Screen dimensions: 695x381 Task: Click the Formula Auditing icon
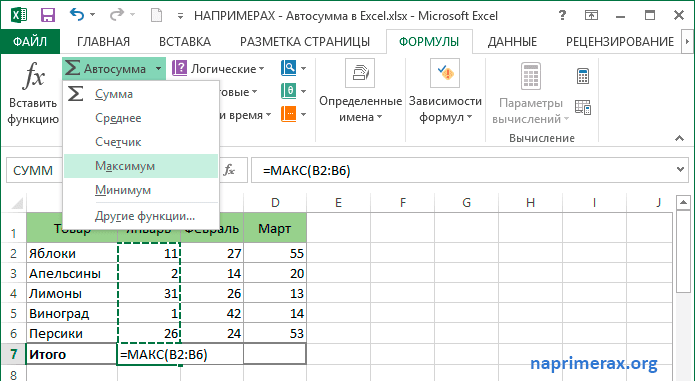point(445,73)
